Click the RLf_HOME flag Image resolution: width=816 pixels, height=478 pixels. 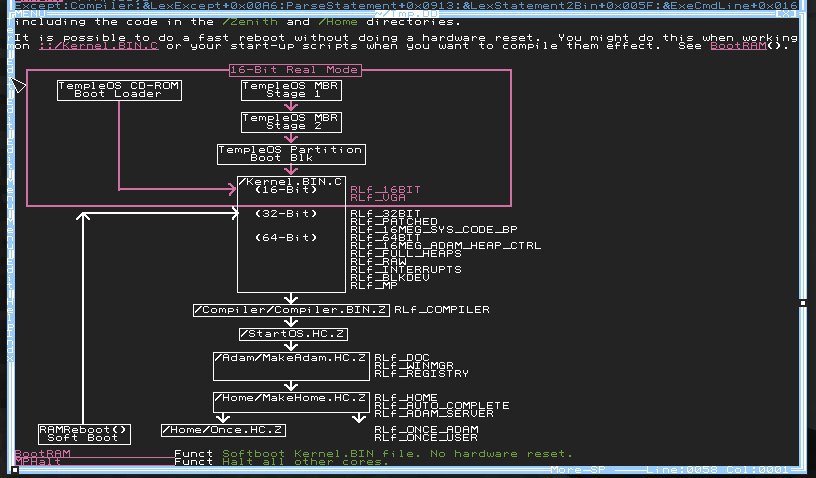(x=406, y=397)
